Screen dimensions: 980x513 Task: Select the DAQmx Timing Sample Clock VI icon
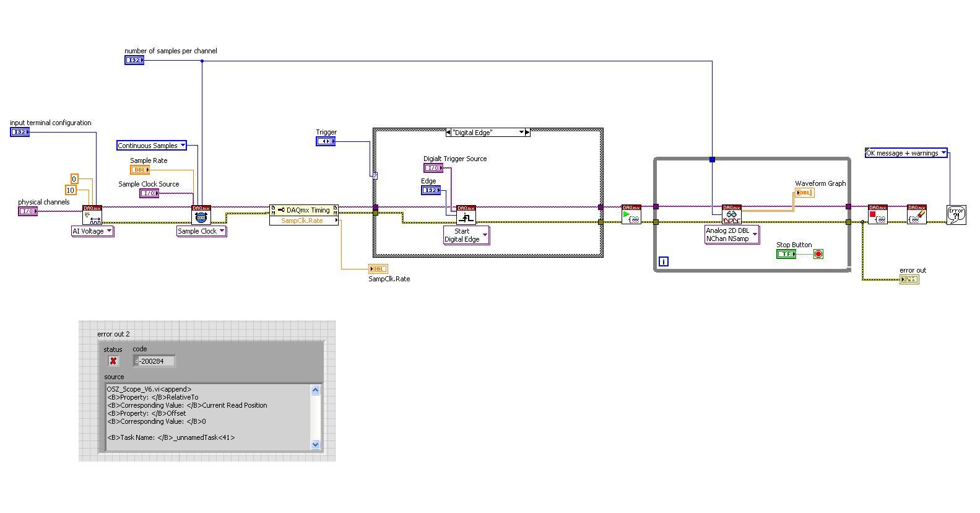(201, 215)
